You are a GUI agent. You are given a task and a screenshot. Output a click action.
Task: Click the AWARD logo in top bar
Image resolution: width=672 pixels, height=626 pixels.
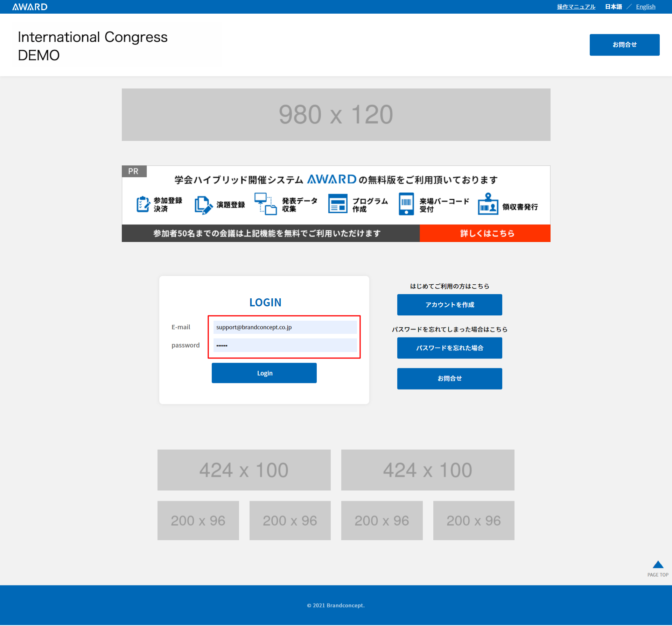coord(30,7)
